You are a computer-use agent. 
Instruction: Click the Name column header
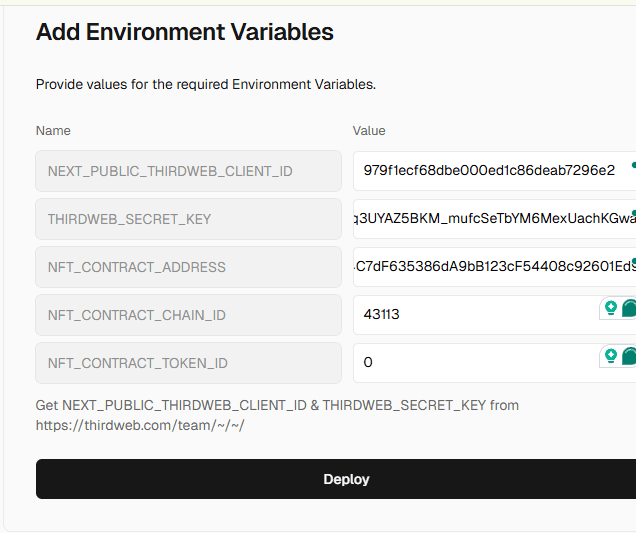[53, 131]
